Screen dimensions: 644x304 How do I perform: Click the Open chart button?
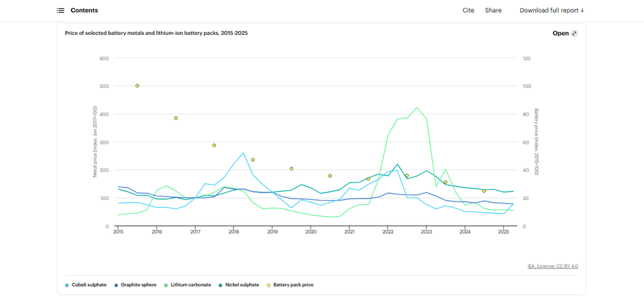coord(560,34)
